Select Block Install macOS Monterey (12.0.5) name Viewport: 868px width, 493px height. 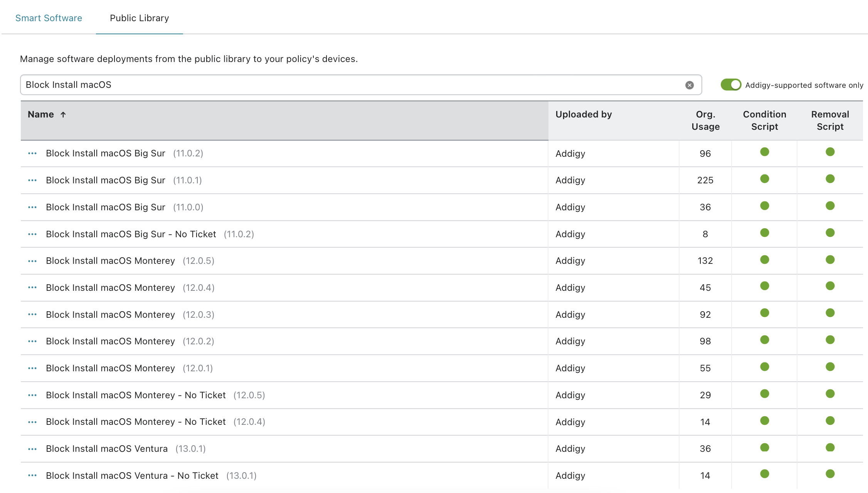click(110, 261)
